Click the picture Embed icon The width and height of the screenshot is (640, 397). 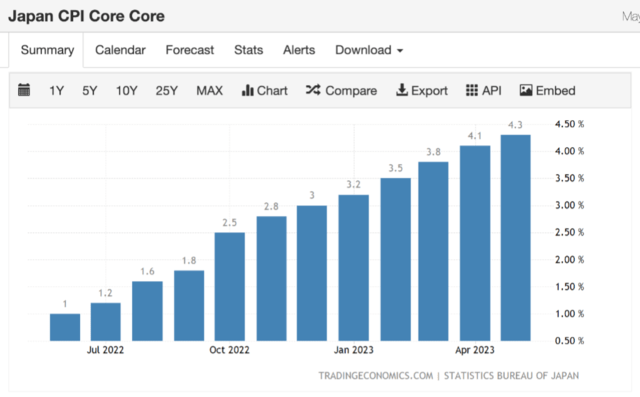[x=526, y=90]
